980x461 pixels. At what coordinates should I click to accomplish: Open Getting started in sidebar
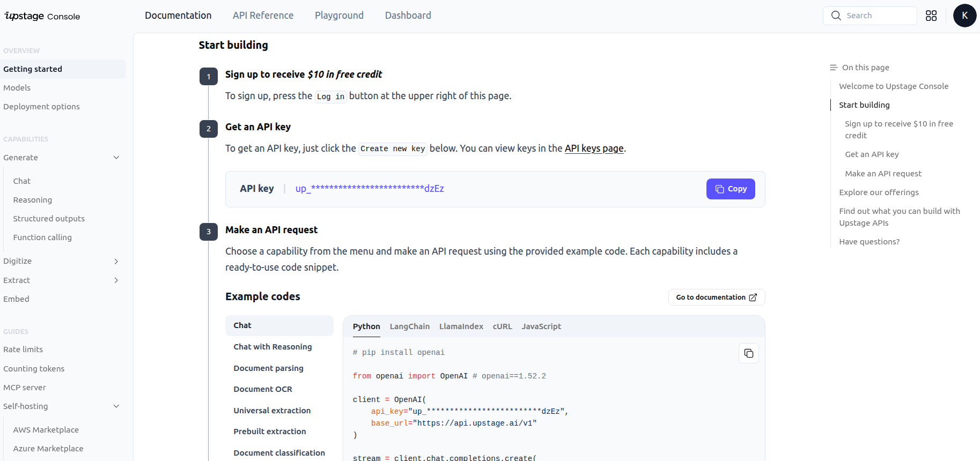(x=63, y=69)
